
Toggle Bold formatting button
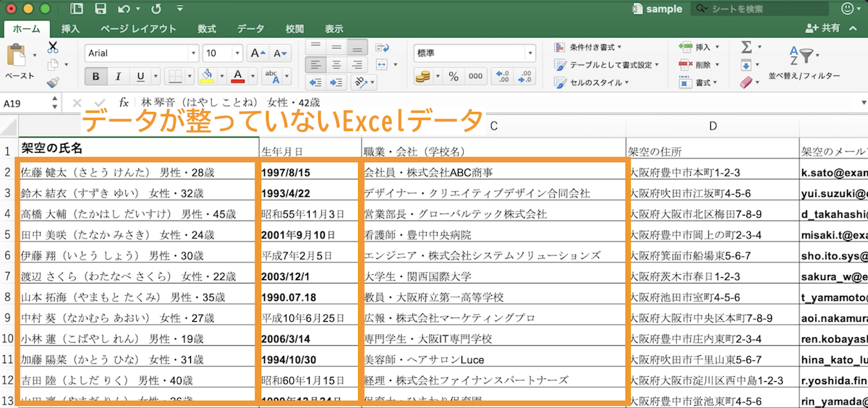coord(95,77)
